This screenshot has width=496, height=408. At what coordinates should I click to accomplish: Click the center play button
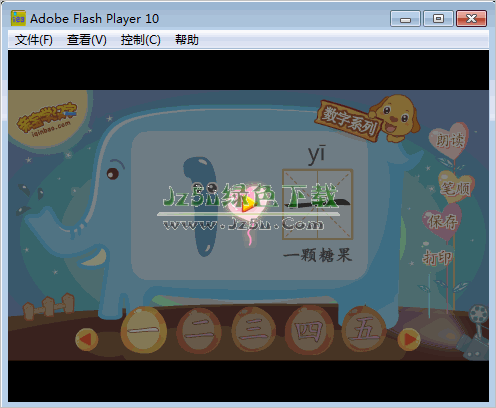247,204
